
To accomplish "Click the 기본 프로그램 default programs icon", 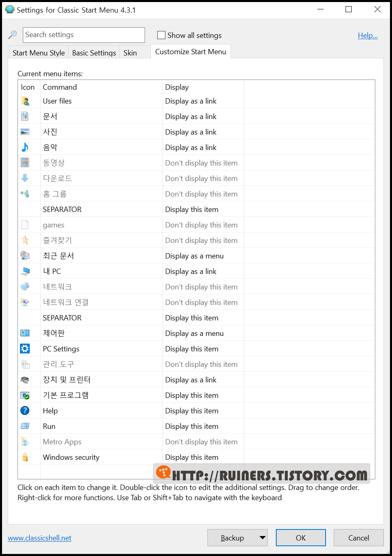I will click(x=25, y=395).
